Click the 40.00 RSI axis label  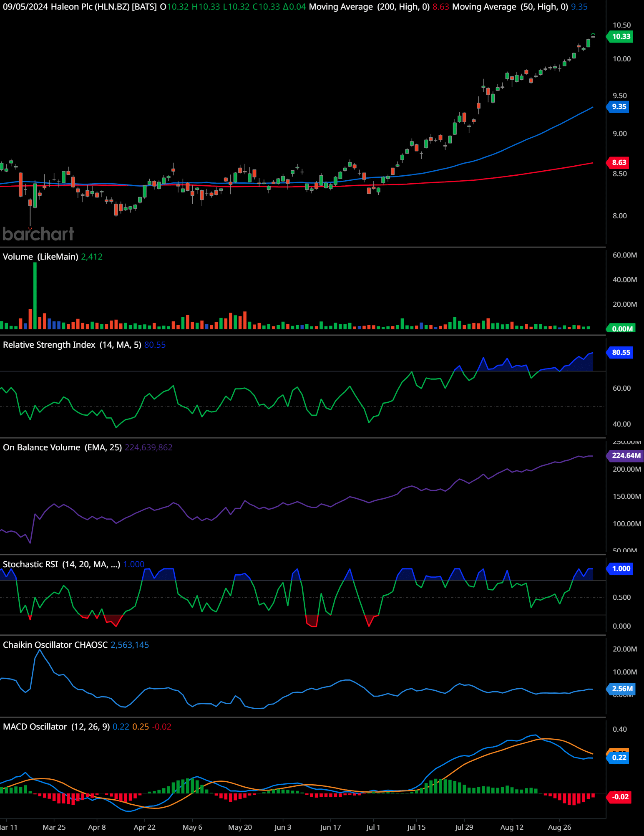coord(621,424)
